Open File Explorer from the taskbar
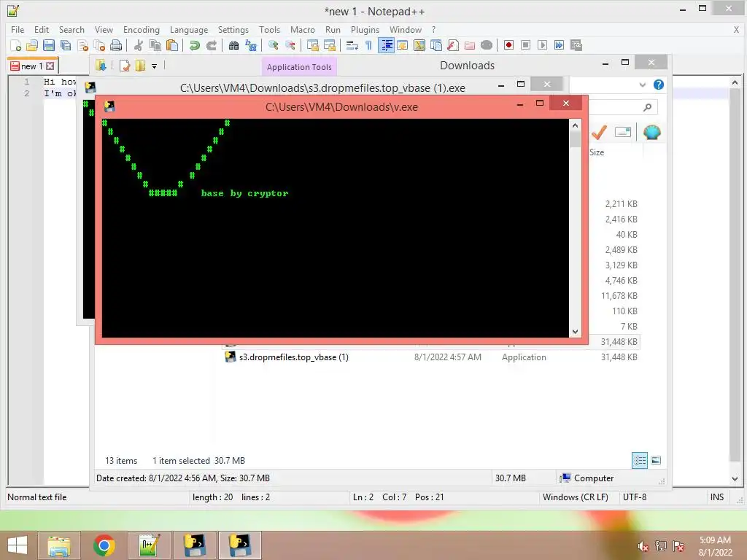747x560 pixels. tap(58, 545)
